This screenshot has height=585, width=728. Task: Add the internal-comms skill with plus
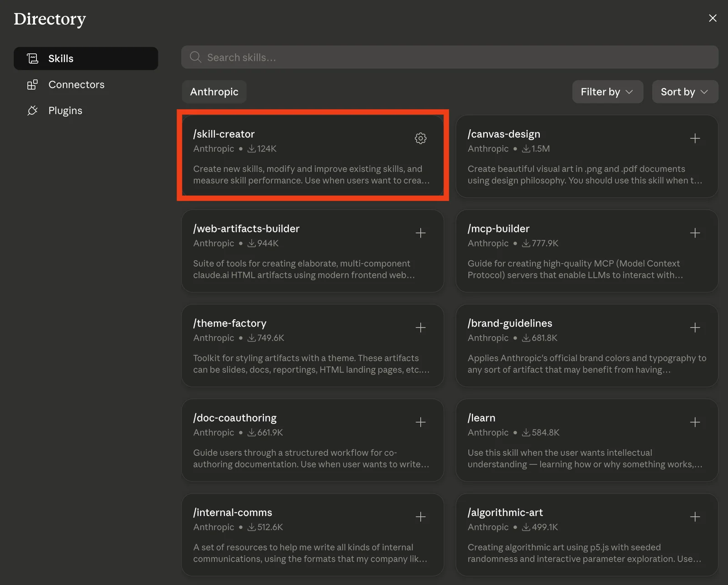(x=420, y=517)
